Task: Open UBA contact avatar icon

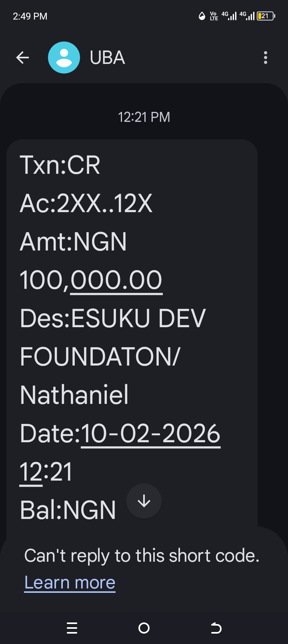Action: pyautogui.click(x=64, y=58)
